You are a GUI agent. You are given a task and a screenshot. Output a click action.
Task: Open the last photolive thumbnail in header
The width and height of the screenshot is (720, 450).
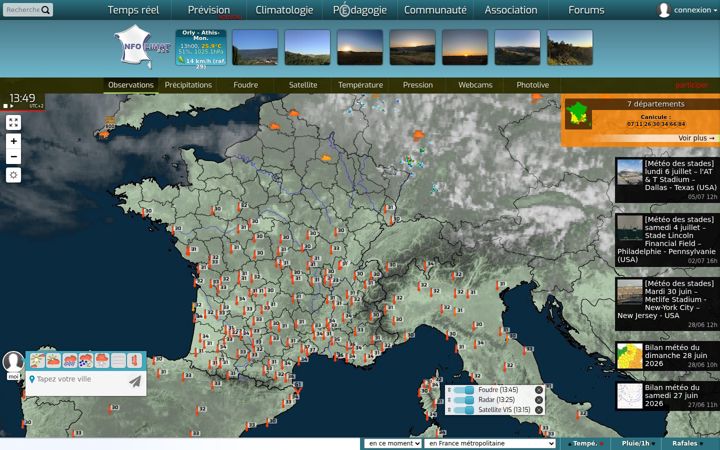point(570,47)
